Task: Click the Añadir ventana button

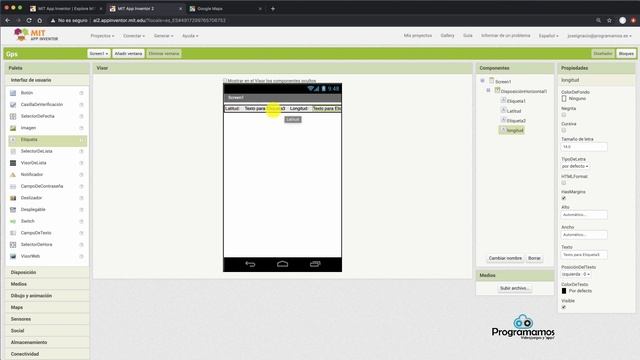Action: pyautogui.click(x=128, y=53)
